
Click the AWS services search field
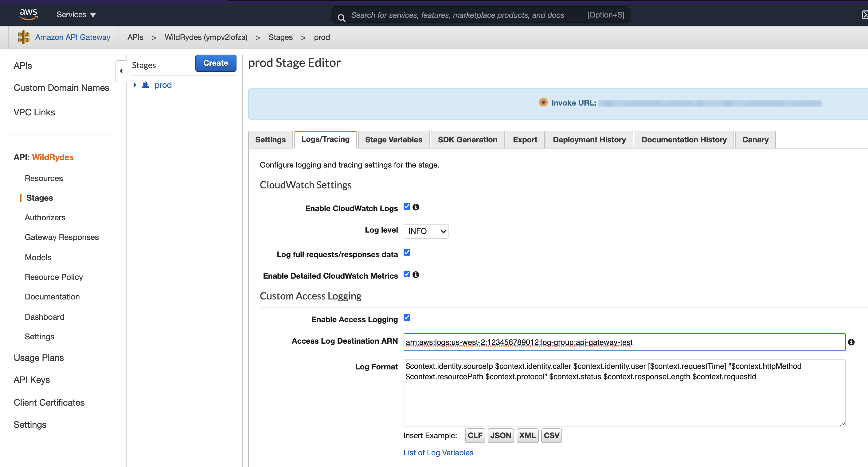480,15
